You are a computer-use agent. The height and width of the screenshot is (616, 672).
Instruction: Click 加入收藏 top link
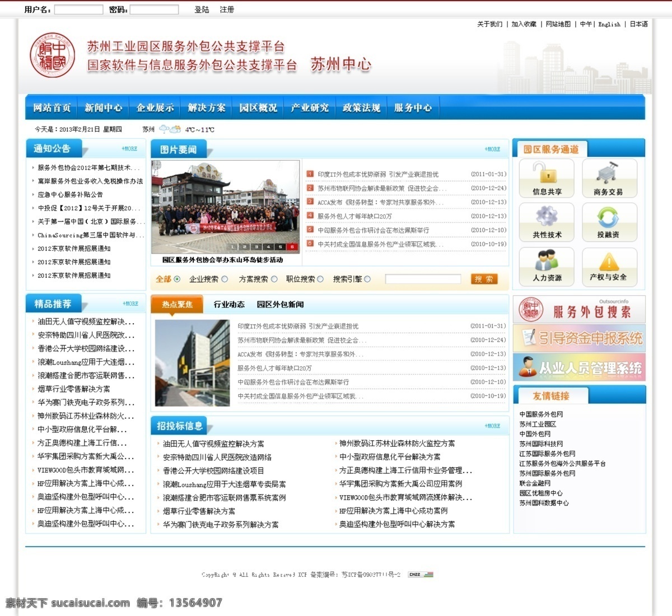[524, 24]
